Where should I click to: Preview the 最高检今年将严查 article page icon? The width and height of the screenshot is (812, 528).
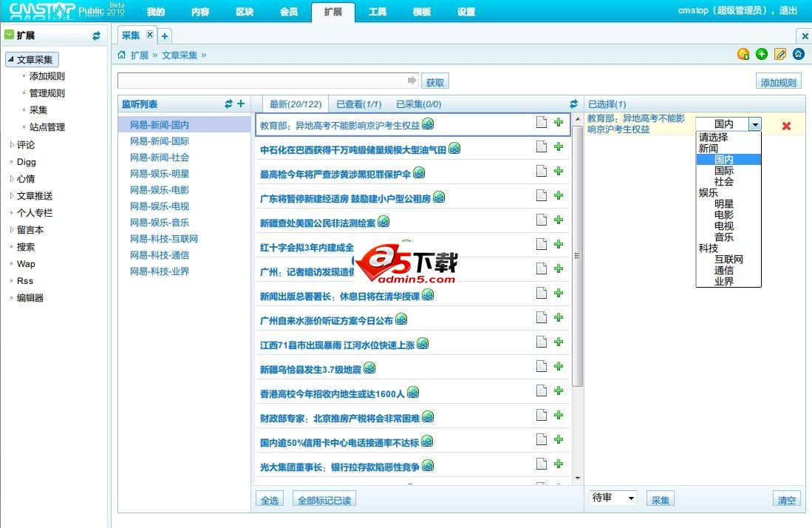541,171
